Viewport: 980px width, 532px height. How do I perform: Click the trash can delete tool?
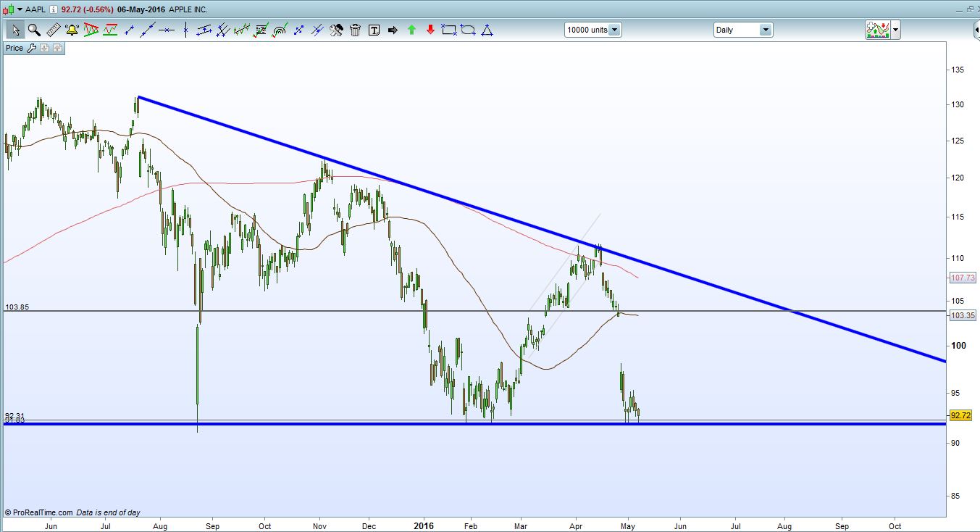355,30
